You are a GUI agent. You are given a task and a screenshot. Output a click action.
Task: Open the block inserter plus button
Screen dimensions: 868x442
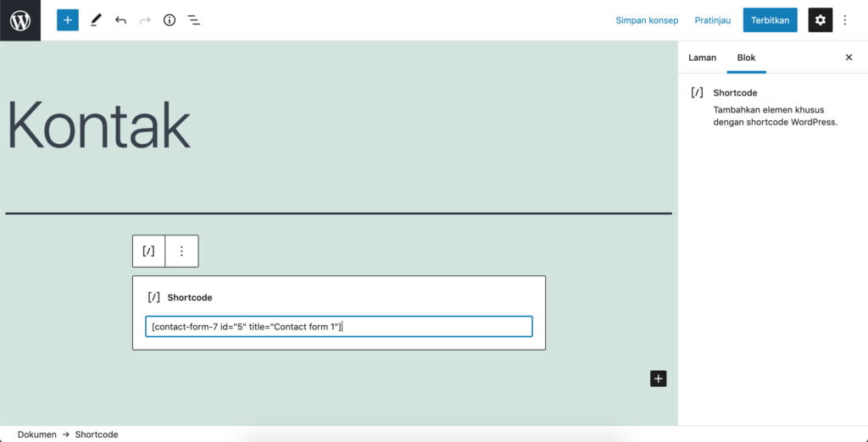[x=68, y=20]
